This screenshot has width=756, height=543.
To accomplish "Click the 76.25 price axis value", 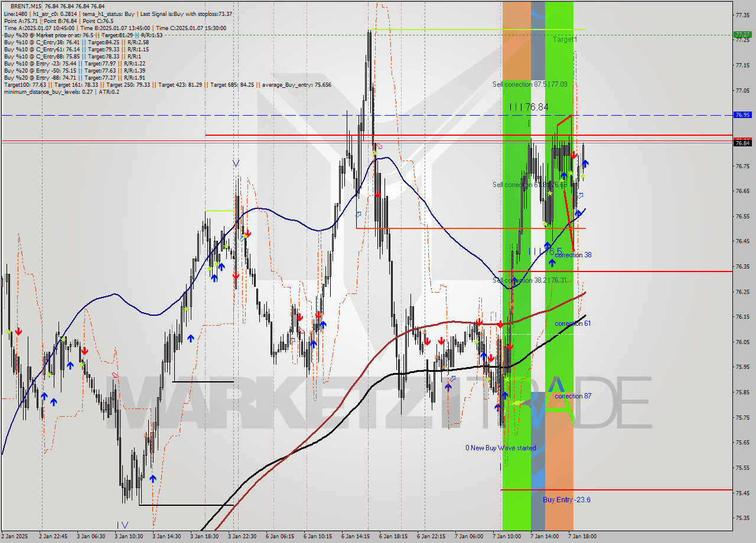I will (x=742, y=292).
